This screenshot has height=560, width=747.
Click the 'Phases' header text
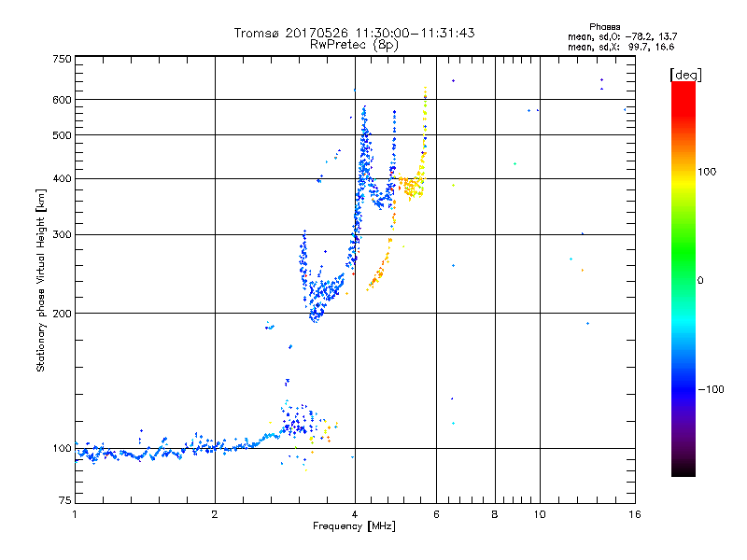(604, 27)
